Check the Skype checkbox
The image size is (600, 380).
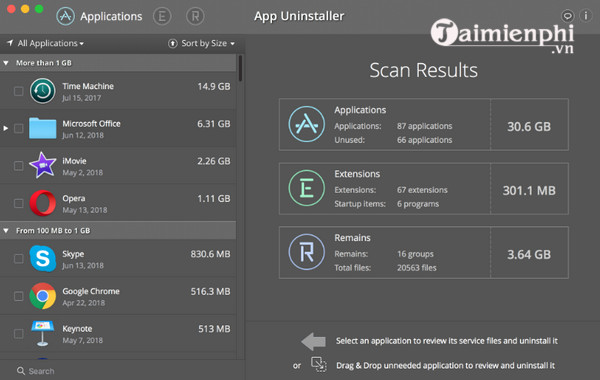(x=18, y=259)
